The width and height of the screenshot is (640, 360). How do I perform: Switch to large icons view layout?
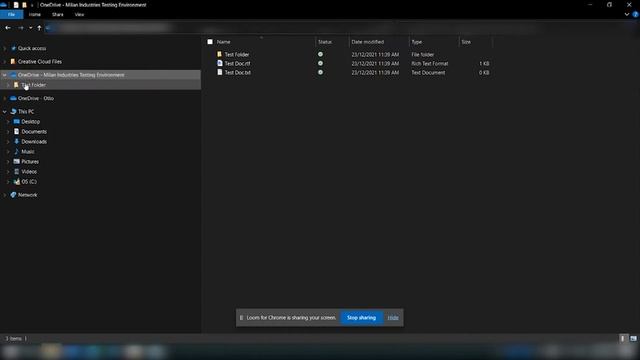point(633,338)
